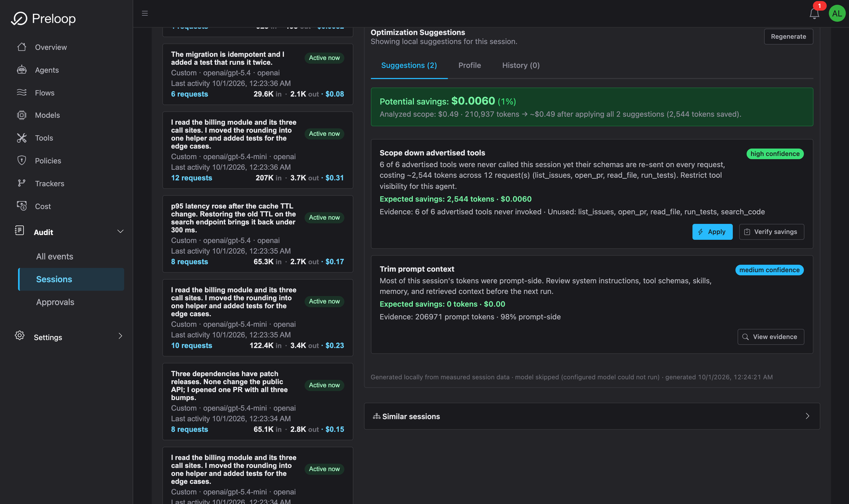Collapse the Audit section chevron
Viewport: 849px width, 504px height.
[x=120, y=231]
